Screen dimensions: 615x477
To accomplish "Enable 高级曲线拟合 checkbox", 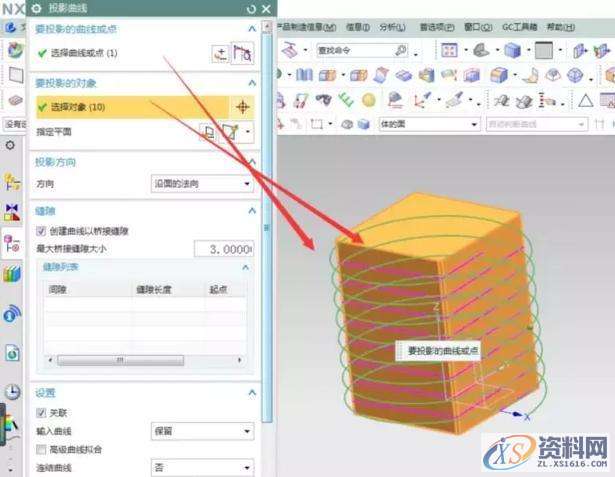I will (x=41, y=449).
